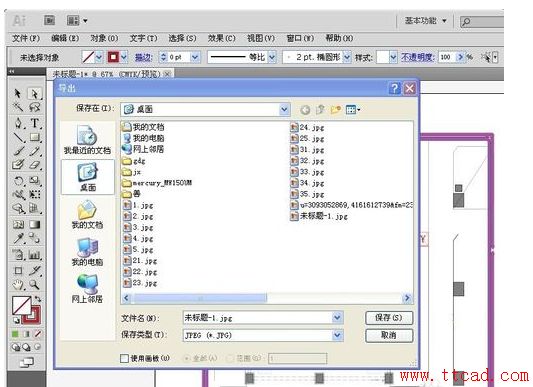Swap fill and stroke colors
Image resolution: width=533 pixels, height=387 pixels.
click(x=37, y=299)
